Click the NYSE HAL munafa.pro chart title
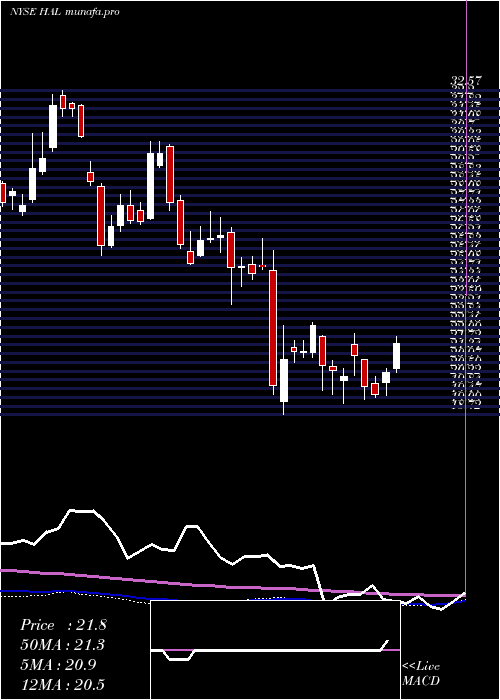 (x=65, y=12)
